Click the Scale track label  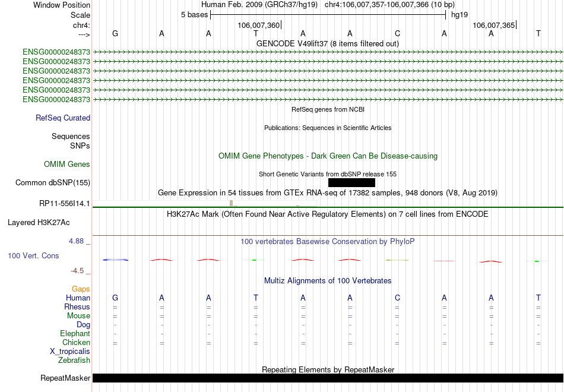point(80,15)
